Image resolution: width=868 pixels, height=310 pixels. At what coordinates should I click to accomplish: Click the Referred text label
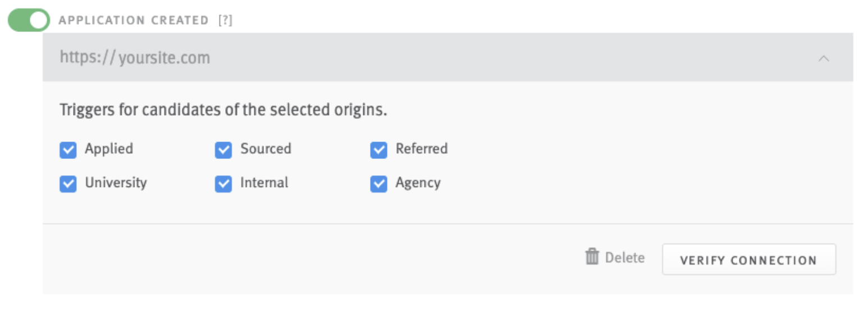tap(422, 149)
